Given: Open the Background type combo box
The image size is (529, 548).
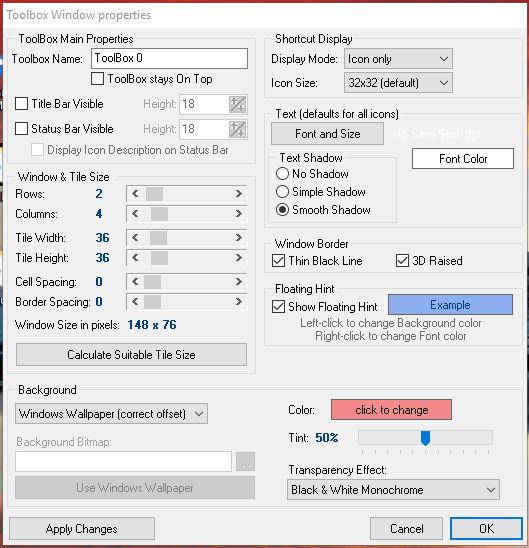Looking at the screenshot, I should click(x=111, y=414).
